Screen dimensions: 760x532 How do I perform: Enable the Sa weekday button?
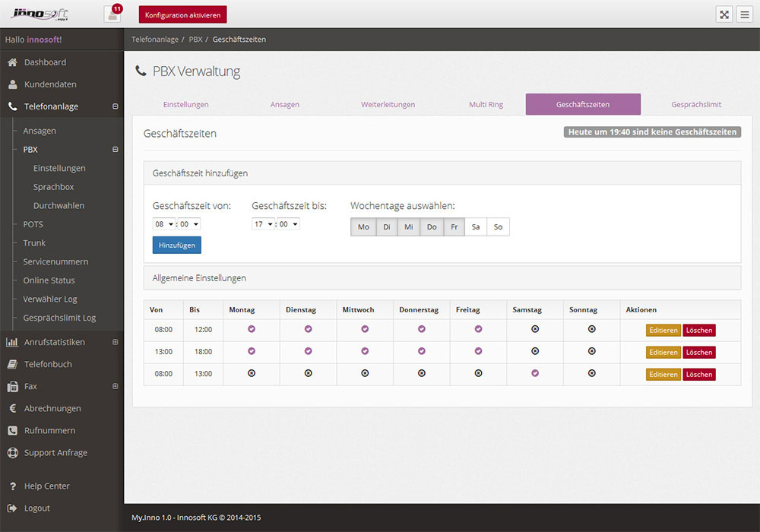pos(476,226)
